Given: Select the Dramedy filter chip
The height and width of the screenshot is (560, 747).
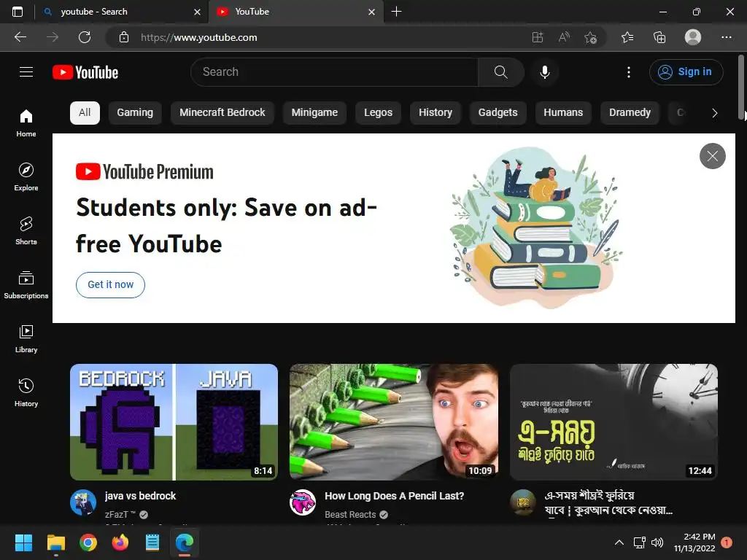Looking at the screenshot, I should pyautogui.click(x=630, y=113).
